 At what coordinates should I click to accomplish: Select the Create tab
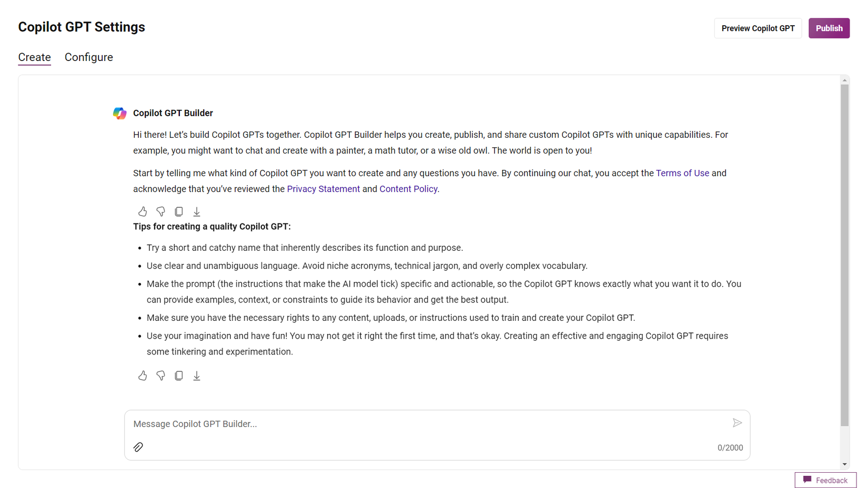[35, 57]
